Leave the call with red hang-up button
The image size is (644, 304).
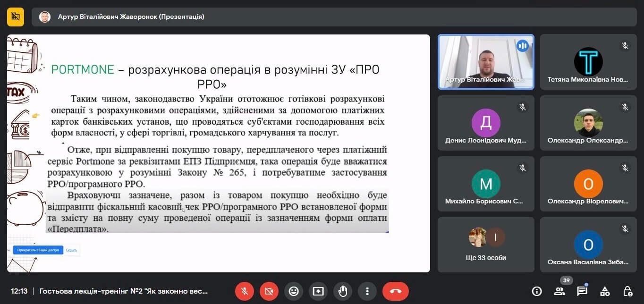396,291
